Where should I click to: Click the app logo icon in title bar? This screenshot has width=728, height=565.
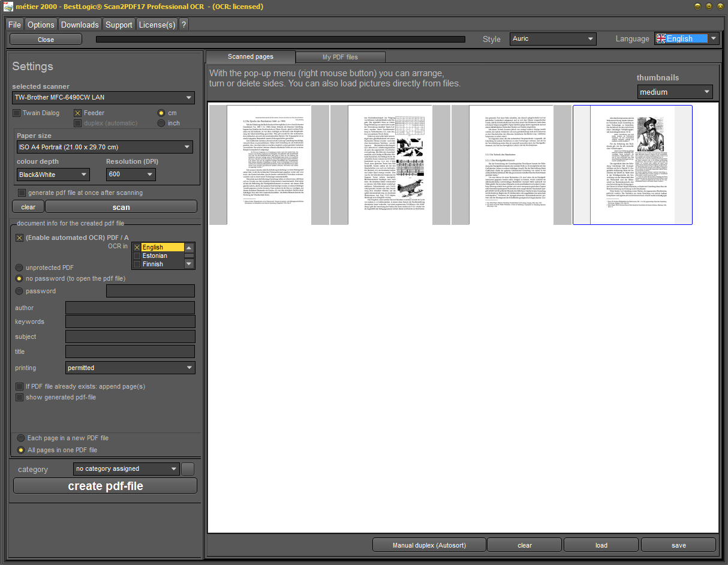8,7
